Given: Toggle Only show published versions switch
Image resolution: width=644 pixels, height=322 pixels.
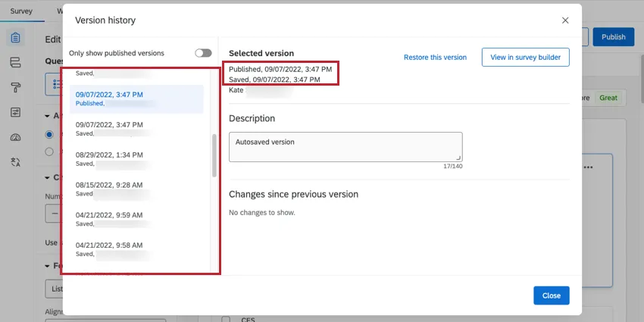Looking at the screenshot, I should [202, 53].
